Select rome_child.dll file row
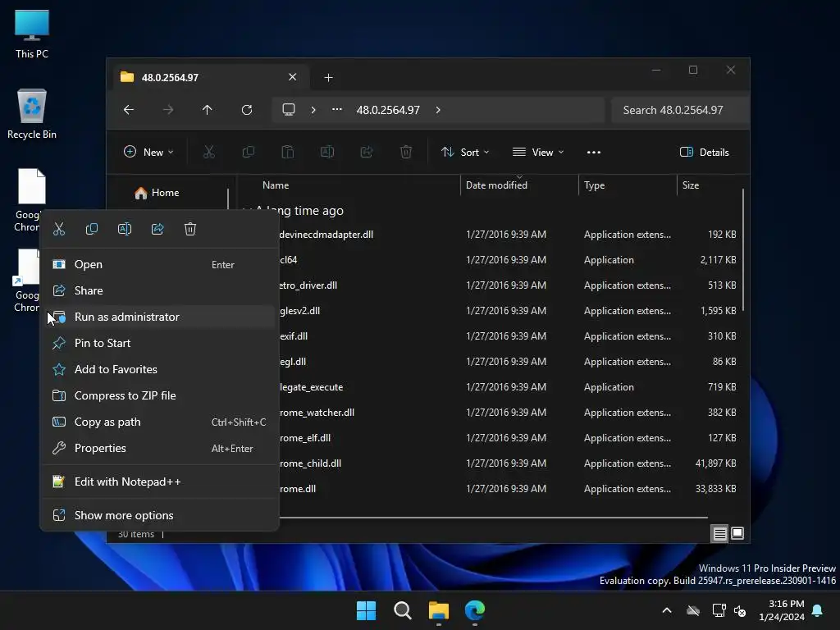 click(x=509, y=463)
